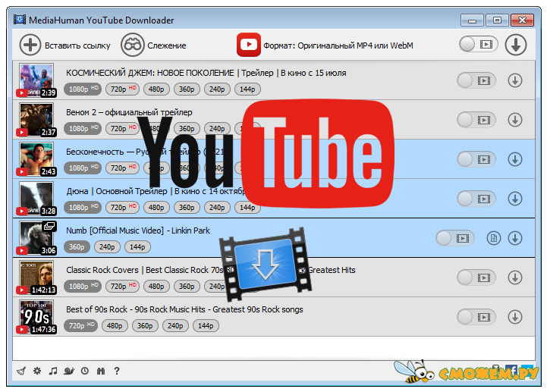Image resolution: width=547 pixels, height=392 pixels.
Task: Toggle the global video switch in the top toolbar
Action: (478, 44)
